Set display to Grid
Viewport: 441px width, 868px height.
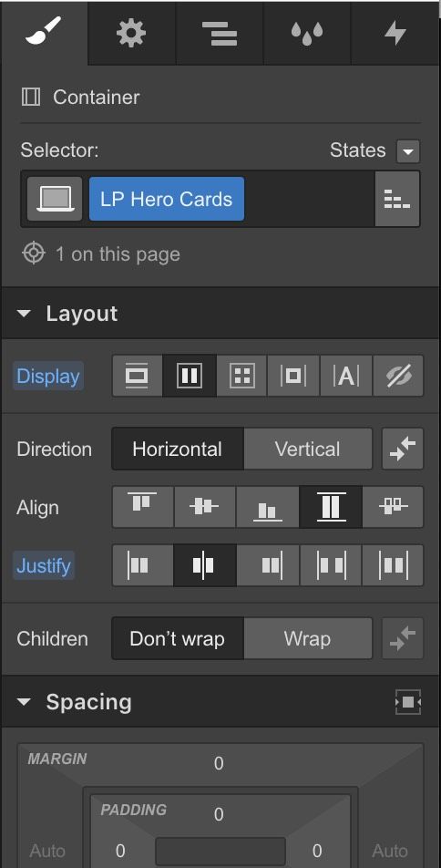[242, 376]
